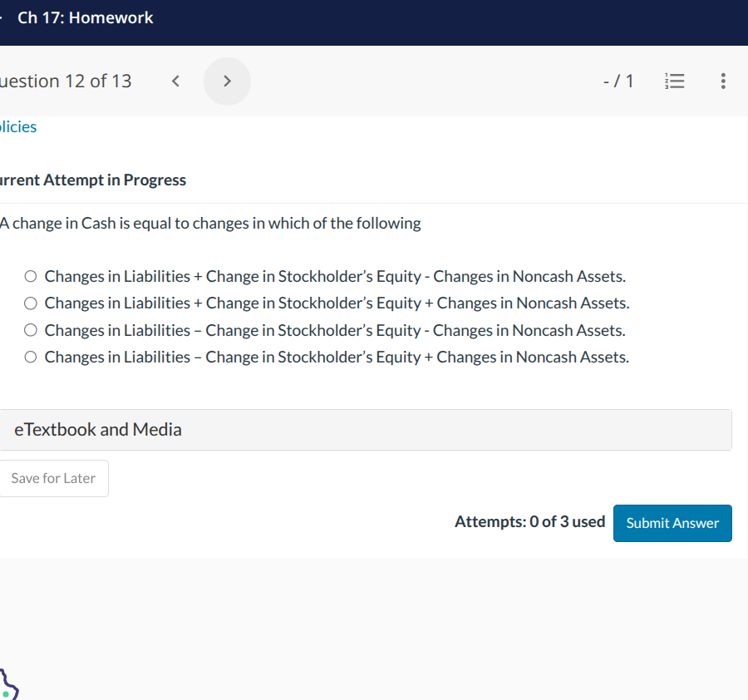Select option Liabilities – Equity - Noncash Assets

pos(31,330)
